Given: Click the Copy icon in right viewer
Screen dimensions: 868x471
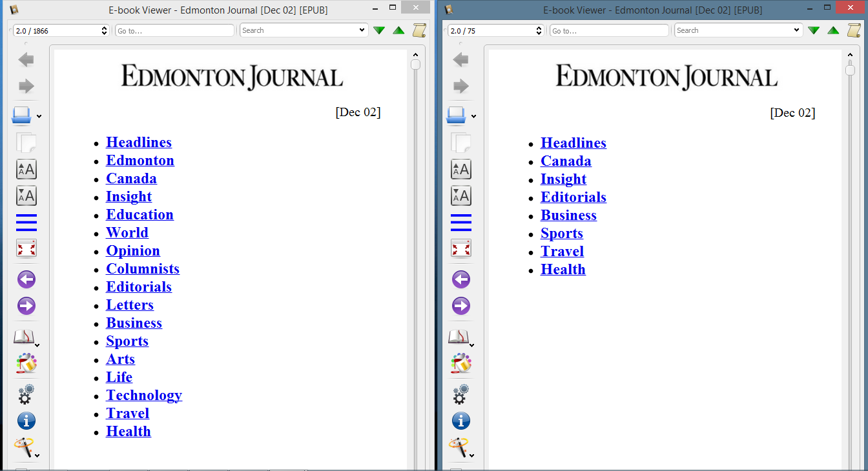Looking at the screenshot, I should click(461, 143).
